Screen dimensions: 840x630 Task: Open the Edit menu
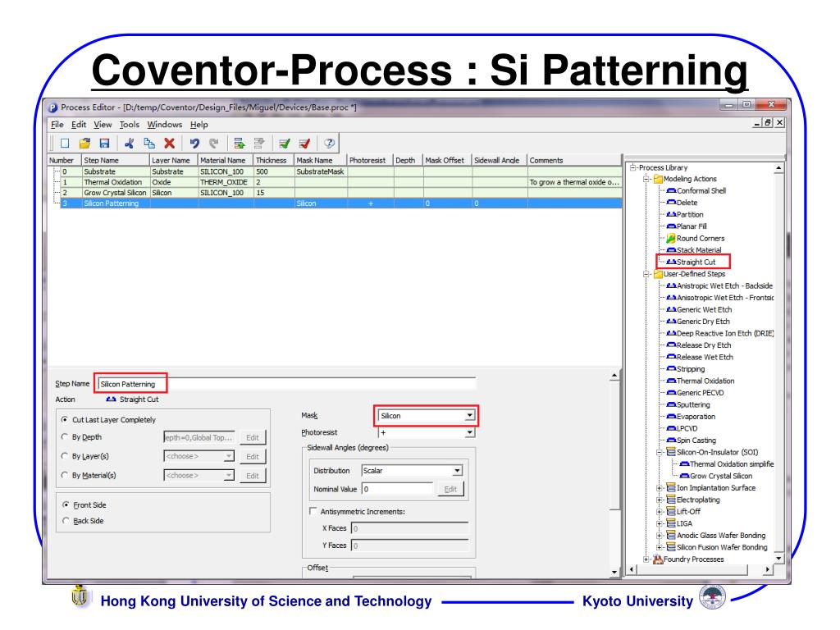point(78,125)
